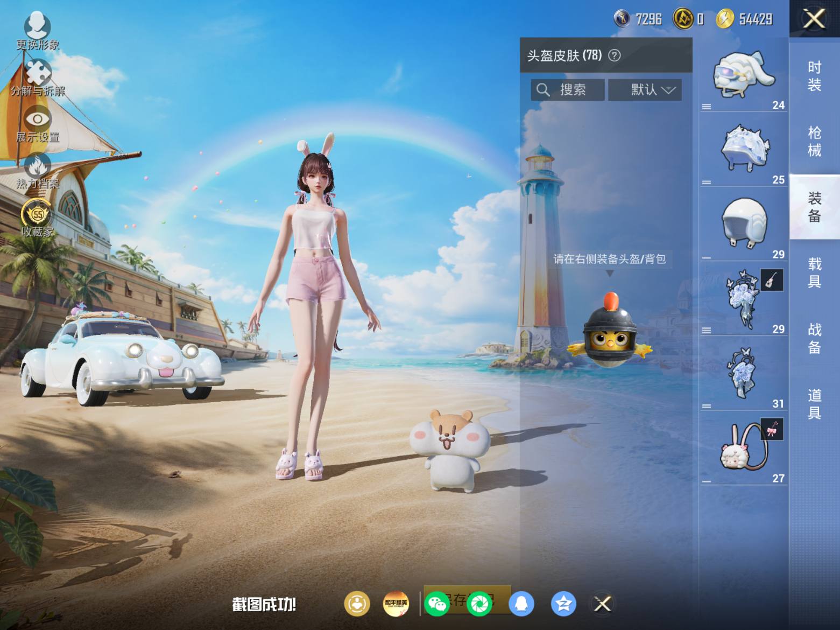The image size is (840, 630).
Task: Share to WeChat Moments shutter icon
Action: (x=479, y=604)
